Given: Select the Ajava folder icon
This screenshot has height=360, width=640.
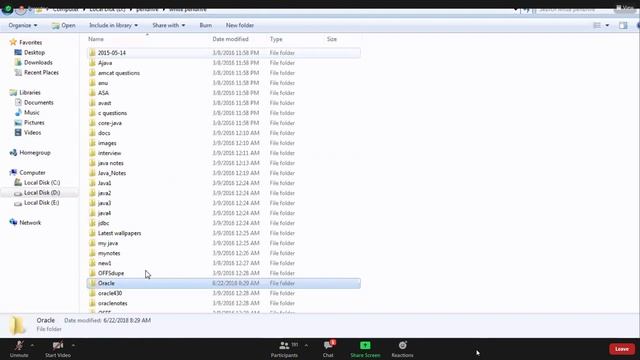Looking at the screenshot, I should click(92, 63).
